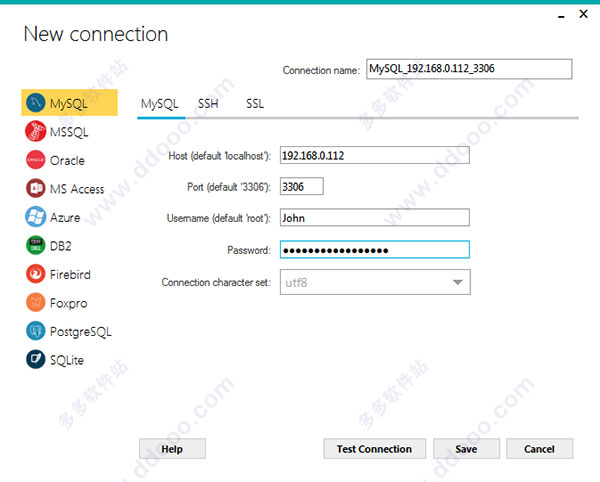The image size is (600, 482).
Task: Select the MySQL database icon
Action: [x=36, y=103]
